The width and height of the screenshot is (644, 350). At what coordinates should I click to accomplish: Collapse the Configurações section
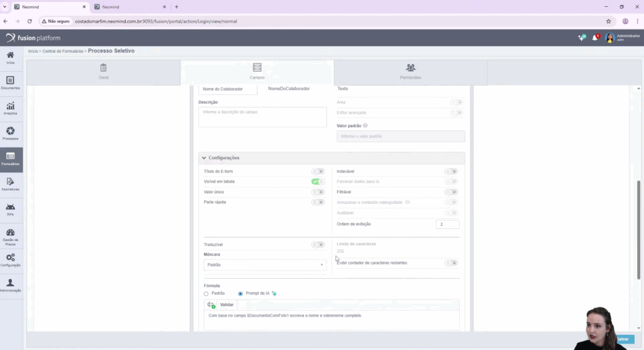click(204, 158)
